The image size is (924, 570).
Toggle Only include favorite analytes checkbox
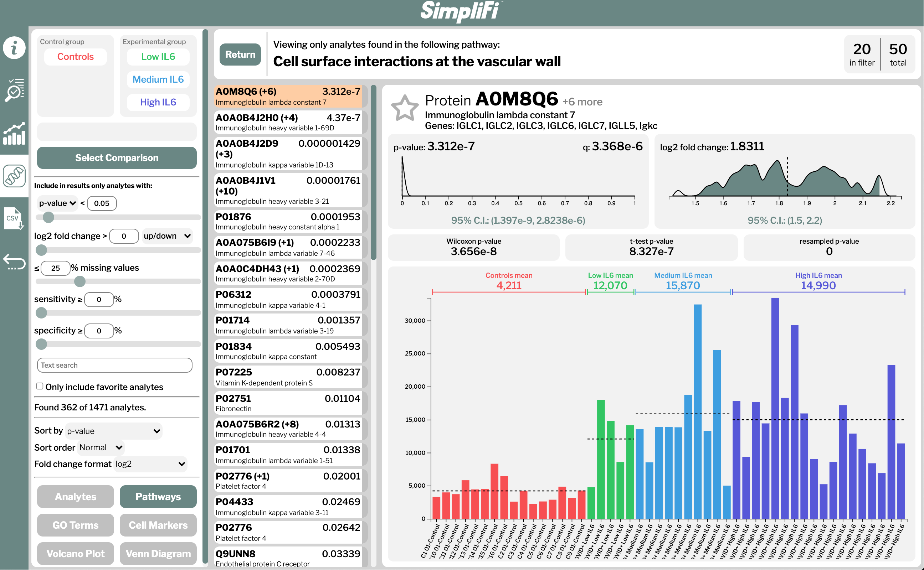pos(40,386)
